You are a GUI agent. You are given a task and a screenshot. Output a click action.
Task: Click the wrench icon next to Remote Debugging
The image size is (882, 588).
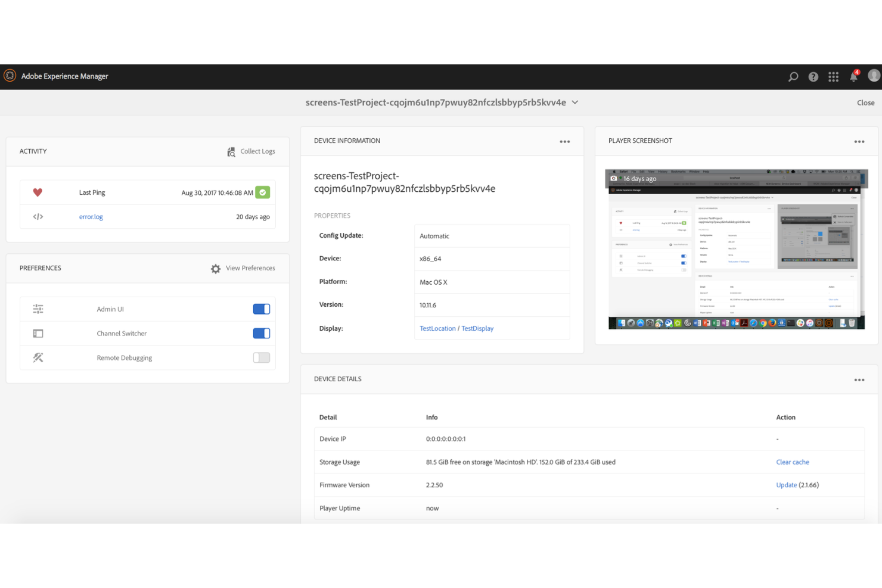click(38, 357)
